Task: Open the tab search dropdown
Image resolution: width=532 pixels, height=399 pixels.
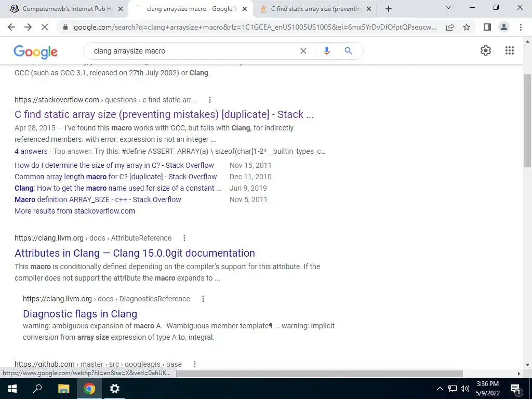Action: click(448, 7)
